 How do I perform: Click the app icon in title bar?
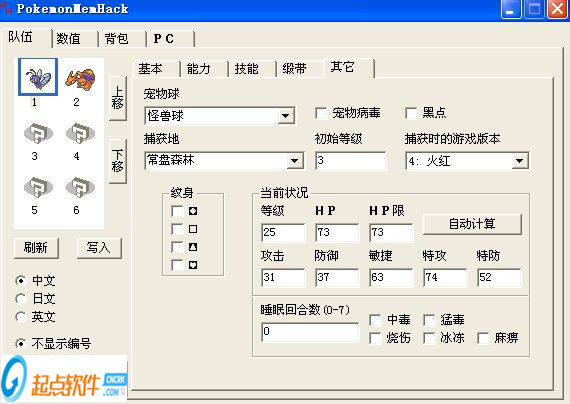point(6,8)
